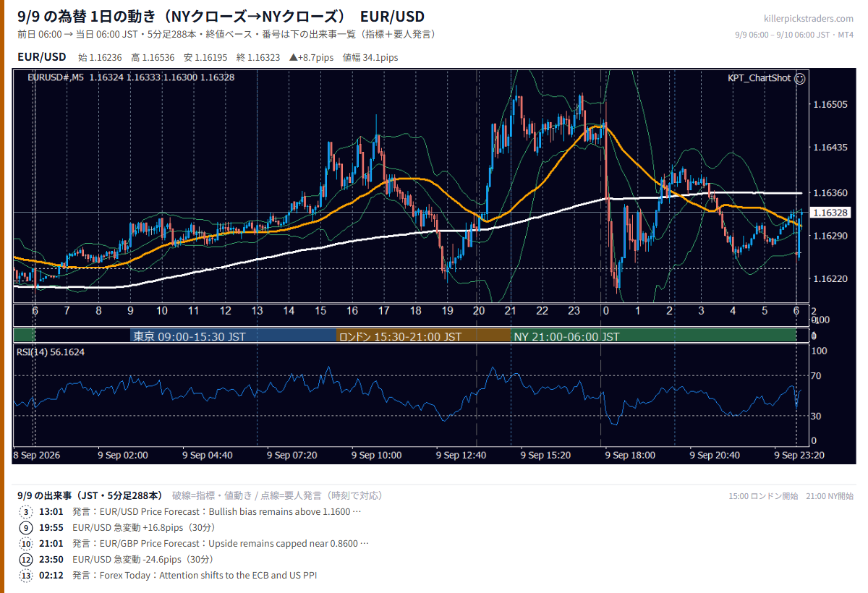Click the 1.16220 price axis label

pyautogui.click(x=829, y=278)
